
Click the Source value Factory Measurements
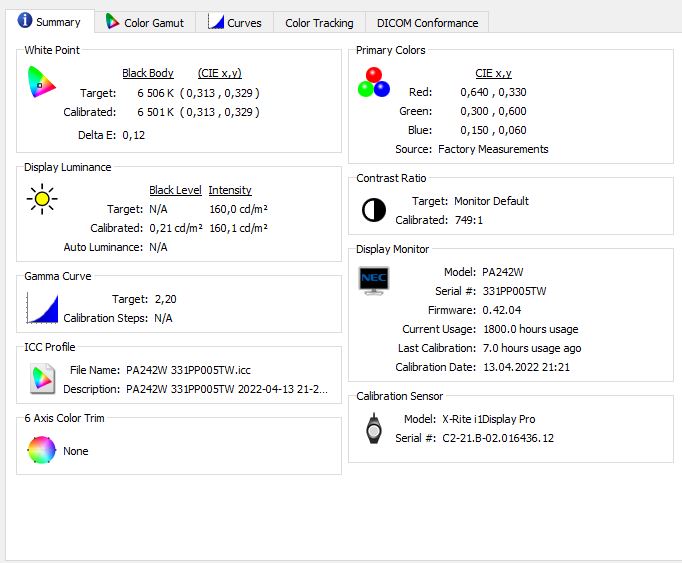493,149
